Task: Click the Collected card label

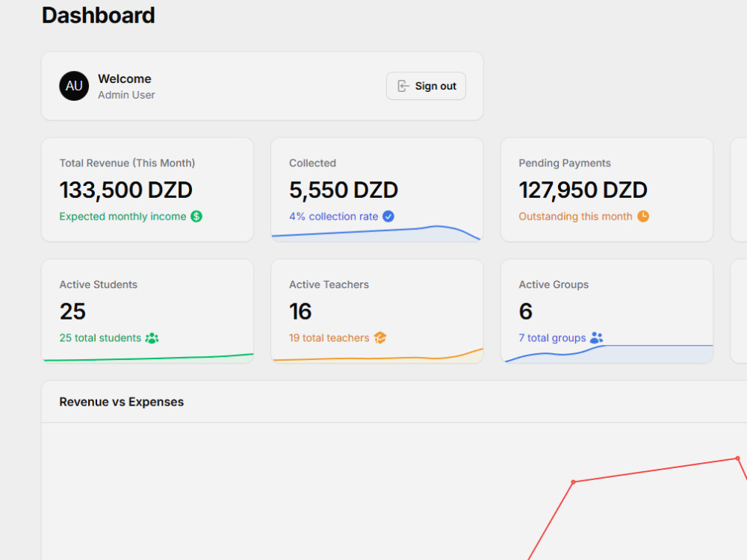Action: (312, 163)
